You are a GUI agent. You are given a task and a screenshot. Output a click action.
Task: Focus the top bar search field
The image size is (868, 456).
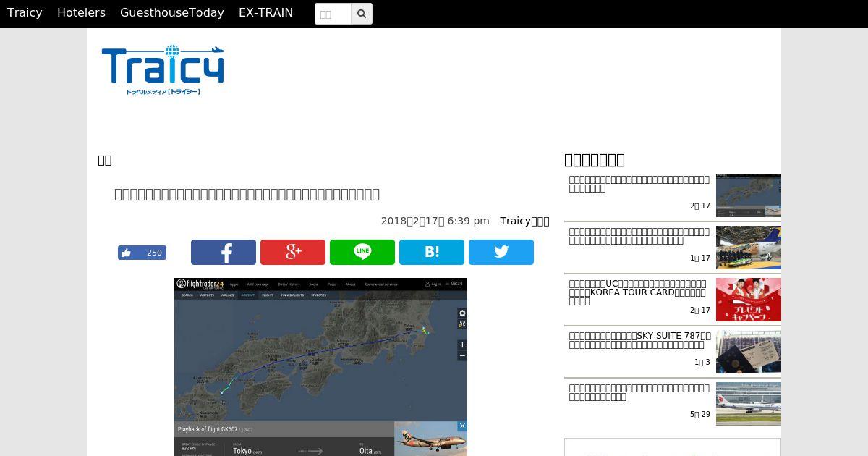pyautogui.click(x=333, y=14)
